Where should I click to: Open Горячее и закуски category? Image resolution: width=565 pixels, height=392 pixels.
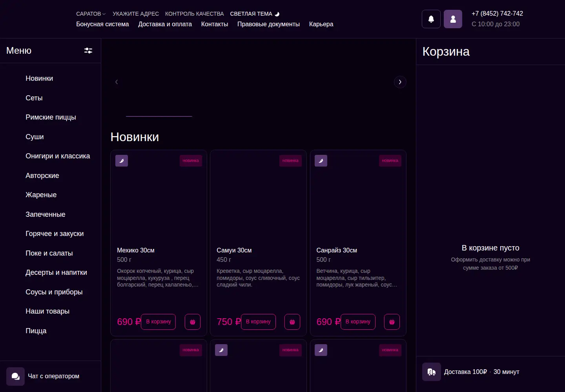tap(55, 234)
